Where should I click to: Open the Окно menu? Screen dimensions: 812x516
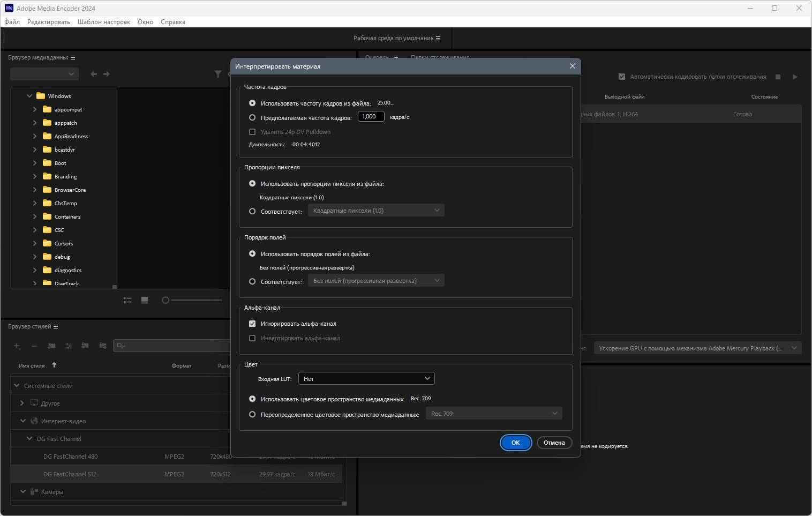pyautogui.click(x=145, y=22)
